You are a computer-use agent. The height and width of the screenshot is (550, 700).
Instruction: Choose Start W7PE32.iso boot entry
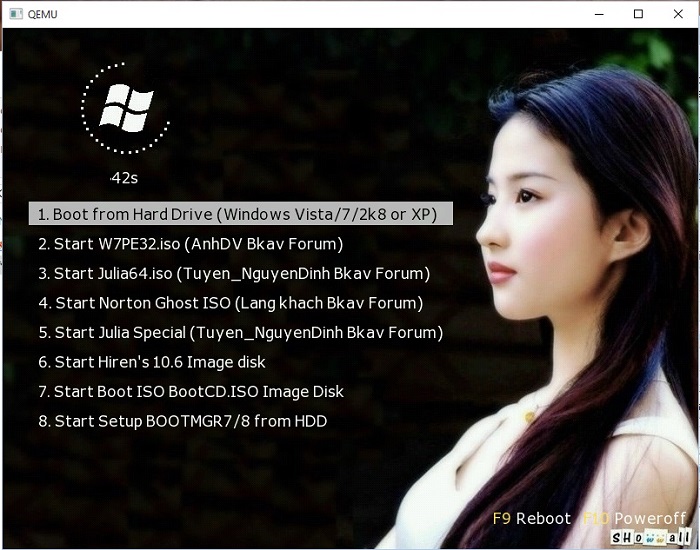coord(191,244)
